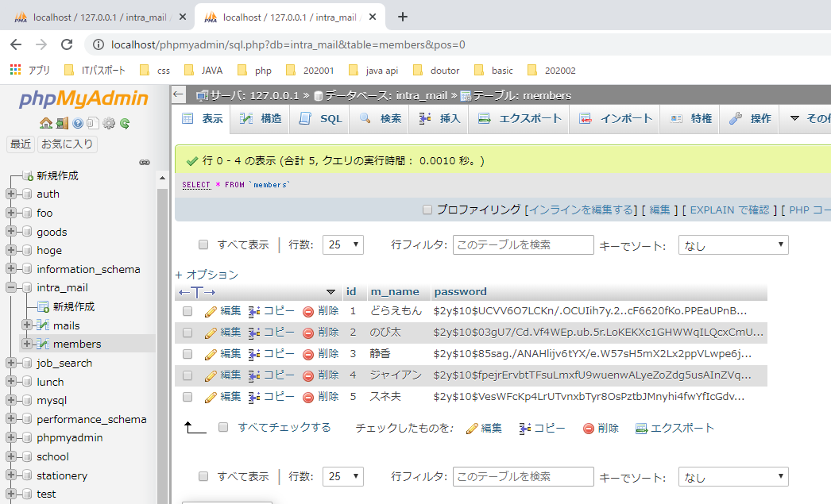Click red delete icon for スネ夫 row

(308, 398)
